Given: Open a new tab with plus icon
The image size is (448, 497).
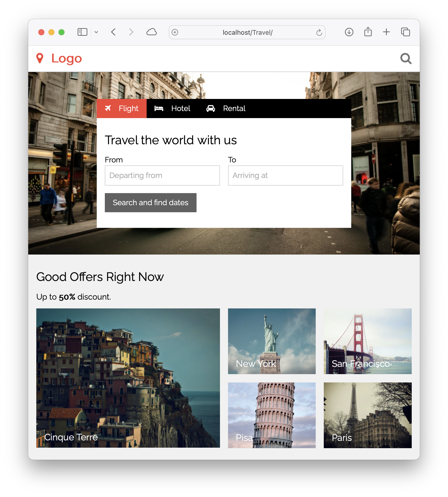Looking at the screenshot, I should 386,32.
